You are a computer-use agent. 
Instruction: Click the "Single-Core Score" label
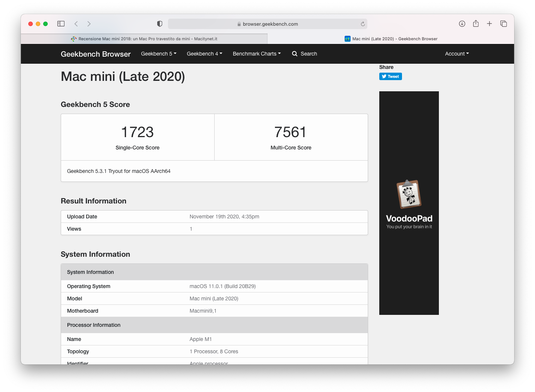click(x=137, y=148)
